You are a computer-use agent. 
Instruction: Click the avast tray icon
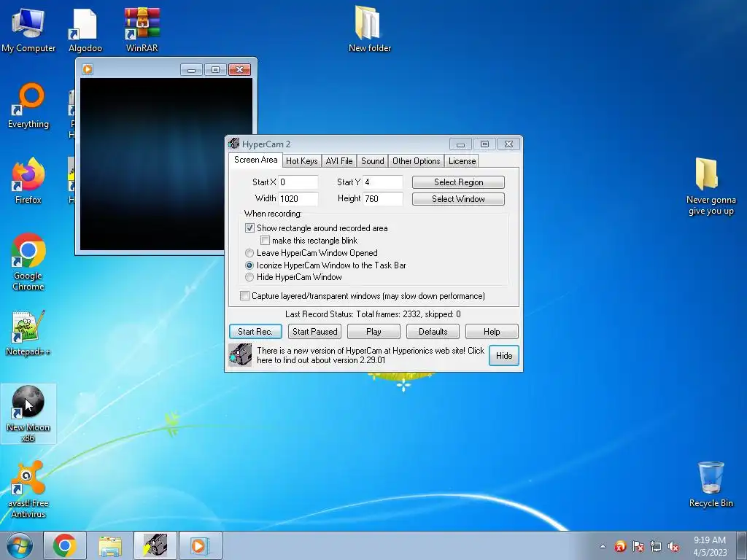(x=620, y=546)
